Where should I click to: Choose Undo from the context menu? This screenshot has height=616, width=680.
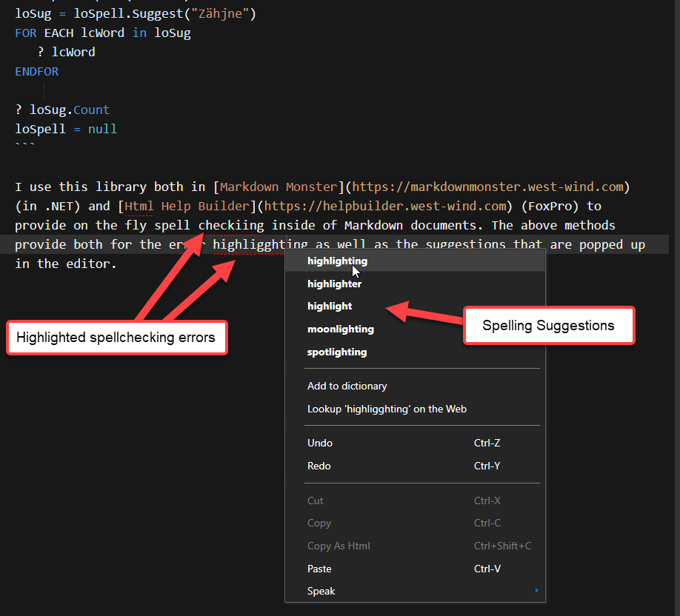(320, 443)
